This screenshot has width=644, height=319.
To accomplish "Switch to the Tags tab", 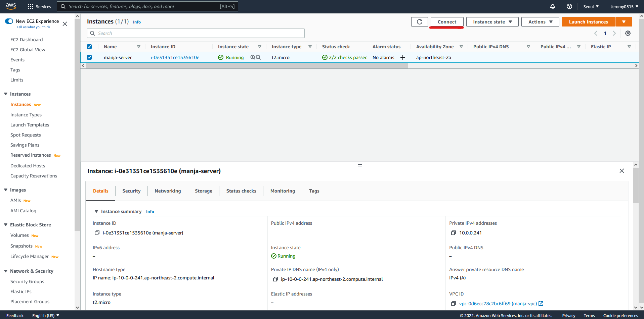I will pyautogui.click(x=314, y=191).
